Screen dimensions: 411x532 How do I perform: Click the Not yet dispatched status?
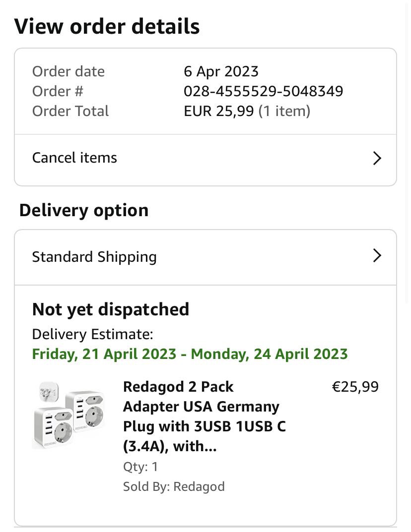pos(111,309)
